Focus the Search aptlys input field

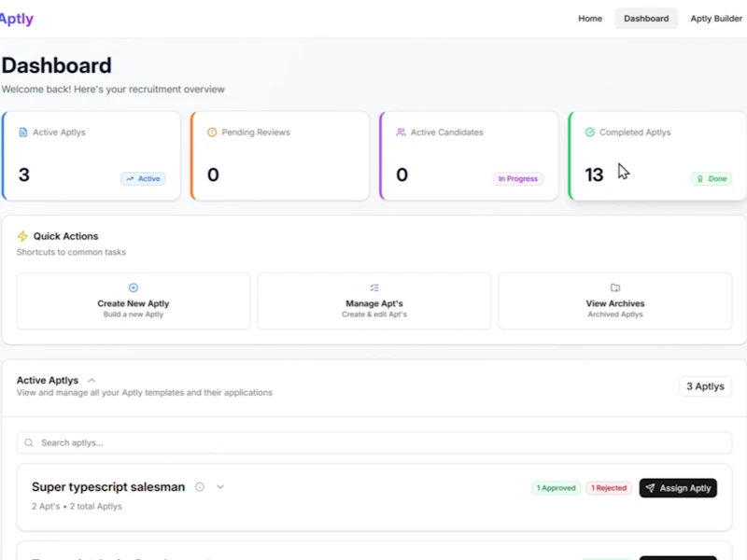(374, 442)
